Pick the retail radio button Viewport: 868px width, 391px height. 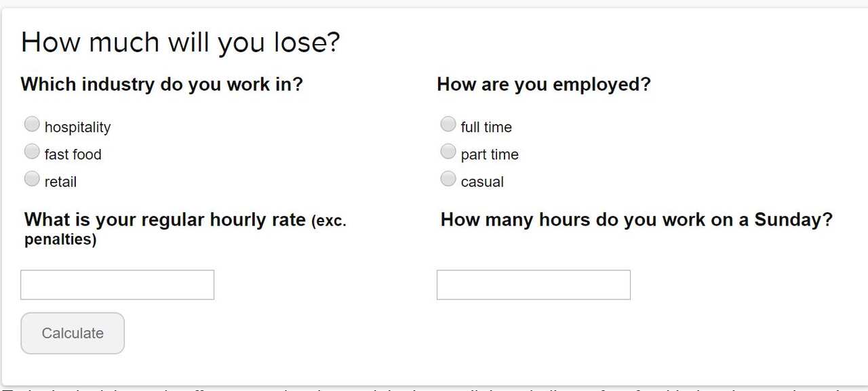(x=32, y=179)
